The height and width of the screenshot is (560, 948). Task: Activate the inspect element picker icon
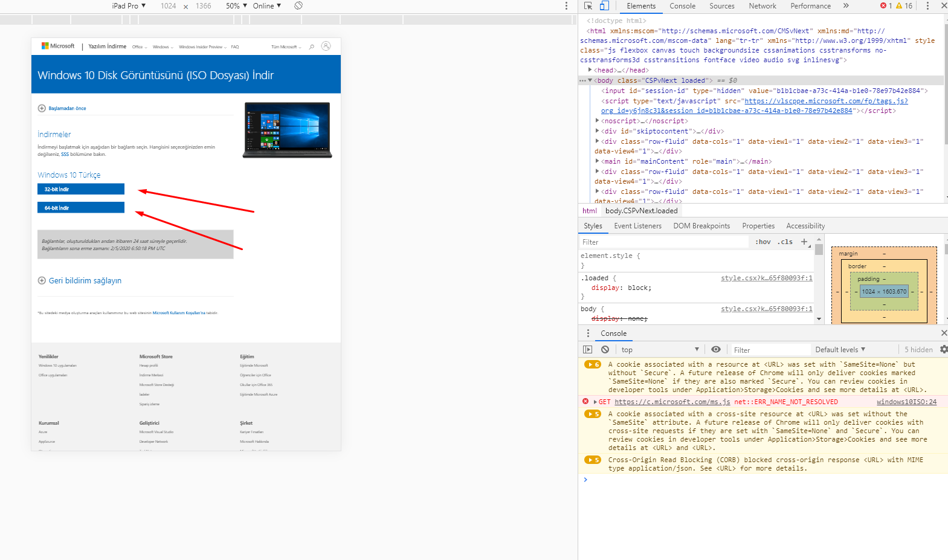click(x=588, y=5)
